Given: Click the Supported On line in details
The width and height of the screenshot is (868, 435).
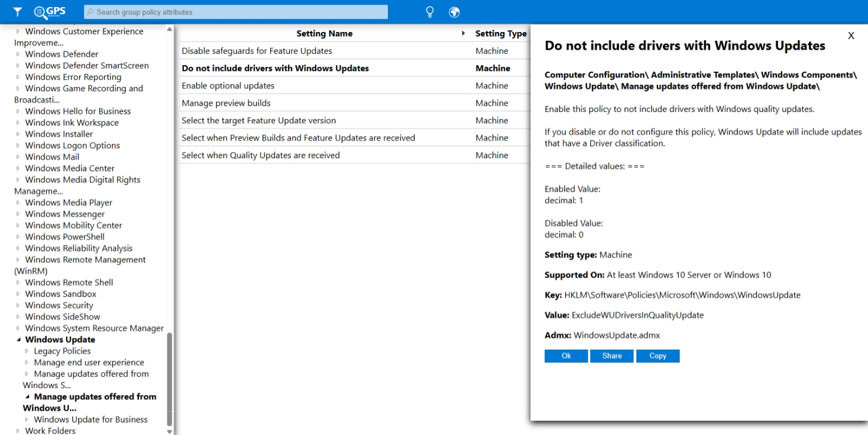Looking at the screenshot, I should coord(658,275).
